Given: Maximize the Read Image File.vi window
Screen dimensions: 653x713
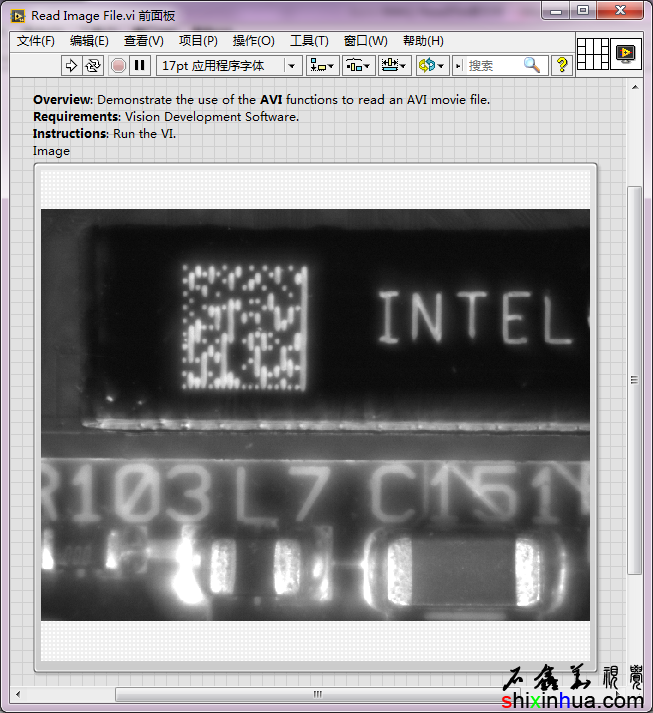Looking at the screenshot, I should 583,11.
